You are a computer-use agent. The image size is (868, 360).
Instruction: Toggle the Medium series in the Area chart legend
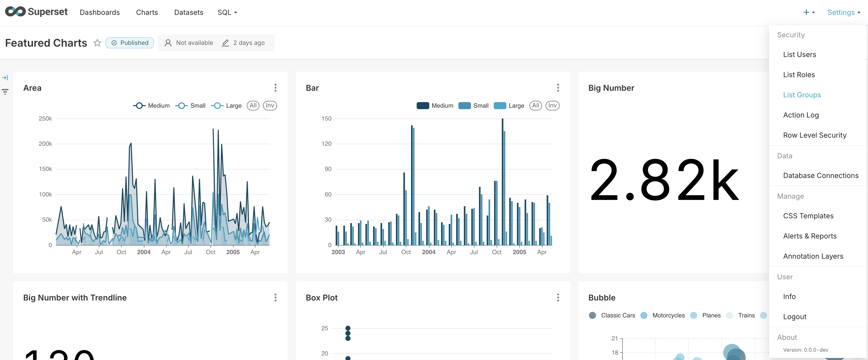(x=151, y=105)
